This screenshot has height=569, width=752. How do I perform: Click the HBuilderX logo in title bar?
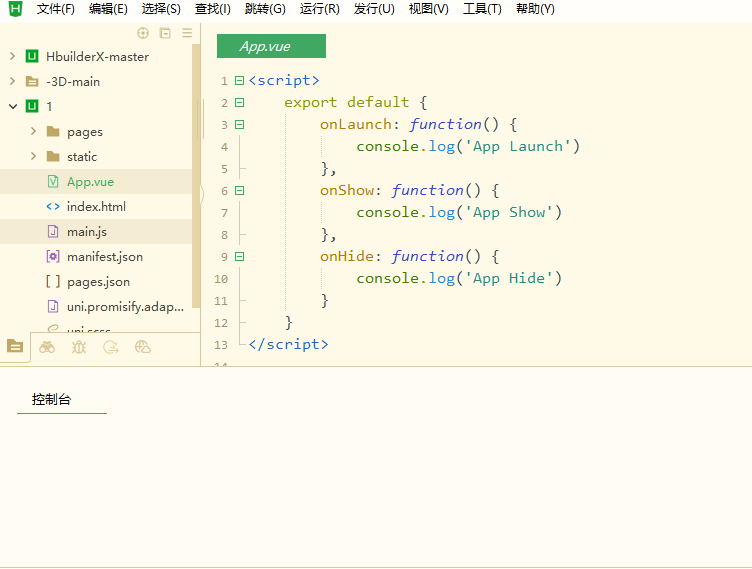coord(15,9)
